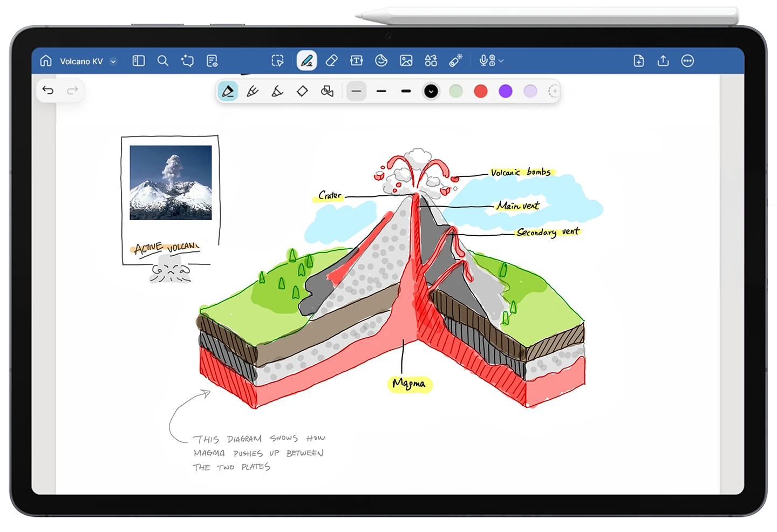Tap the Volcanic bombs label

521,172
